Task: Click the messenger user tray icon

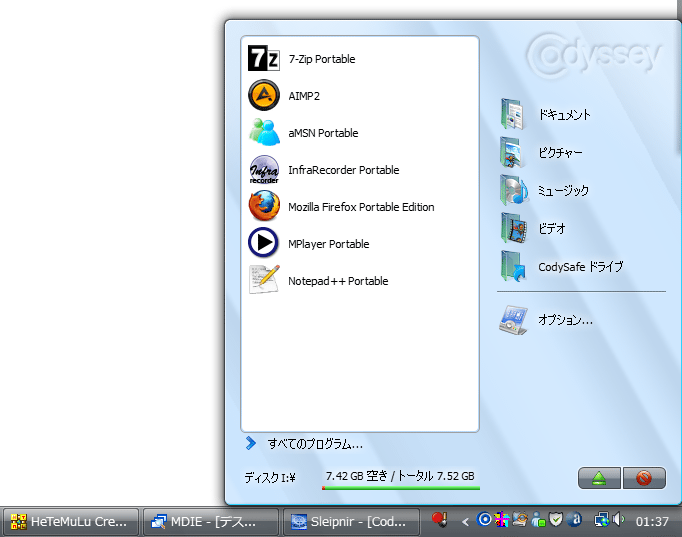Action: pyautogui.click(x=538, y=520)
